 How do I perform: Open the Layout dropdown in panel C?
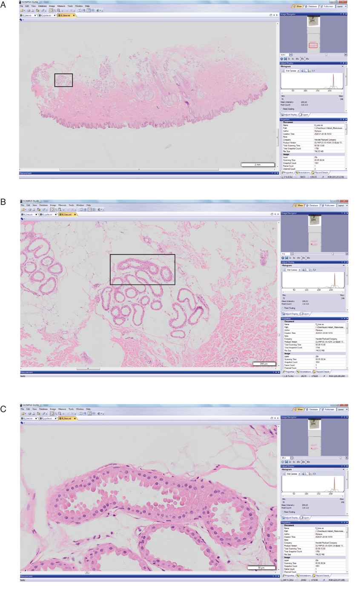pyautogui.click(x=342, y=410)
